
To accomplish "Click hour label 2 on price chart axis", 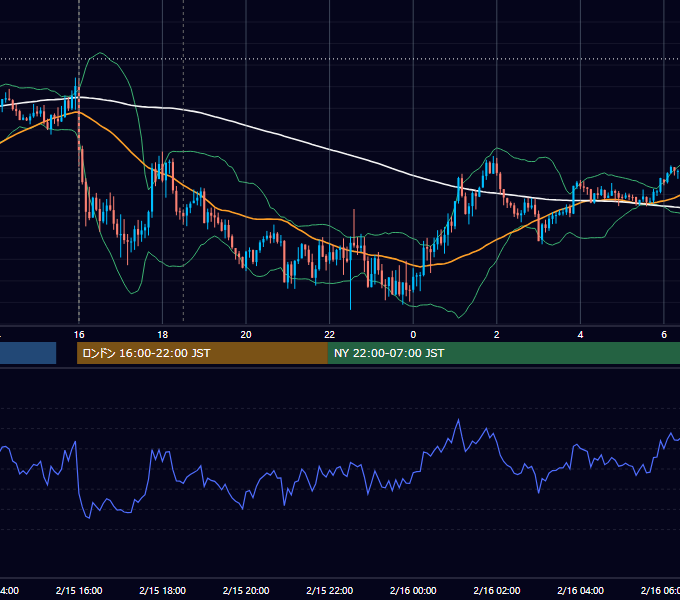I will [497, 335].
